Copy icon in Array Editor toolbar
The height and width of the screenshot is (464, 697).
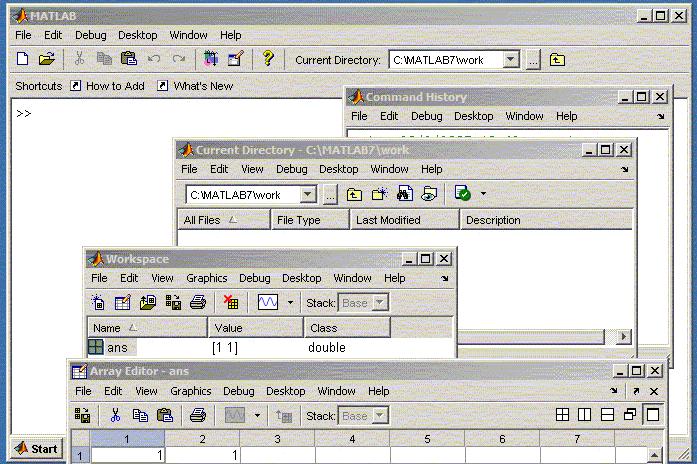click(140, 416)
